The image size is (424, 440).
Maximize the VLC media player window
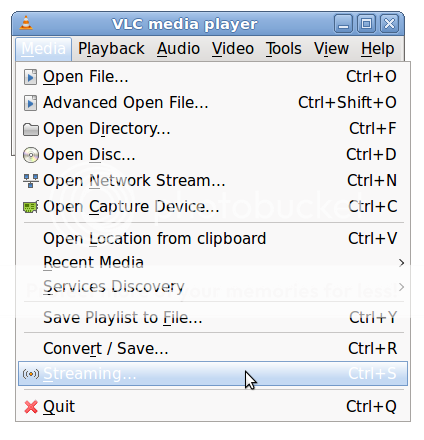(x=366, y=24)
